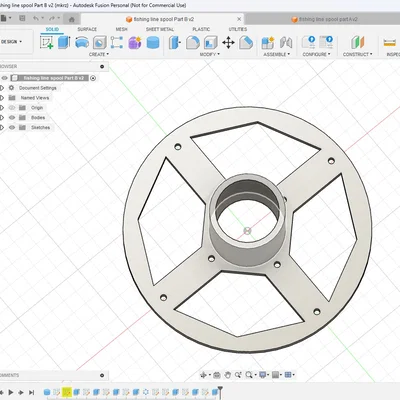Select the Move/Copy arrows tool
This screenshot has width=400, height=400.
click(228, 43)
